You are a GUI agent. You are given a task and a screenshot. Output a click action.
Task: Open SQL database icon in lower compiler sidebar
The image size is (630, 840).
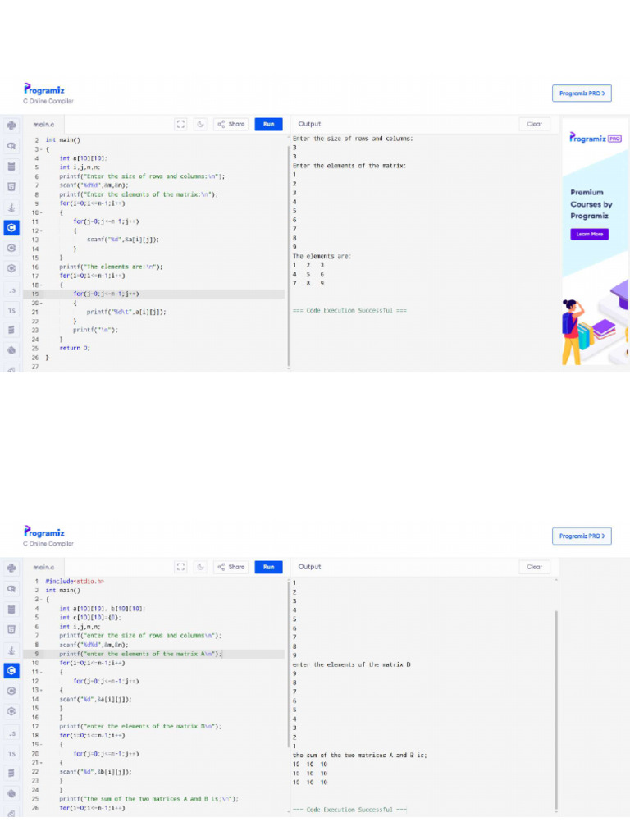click(11, 609)
